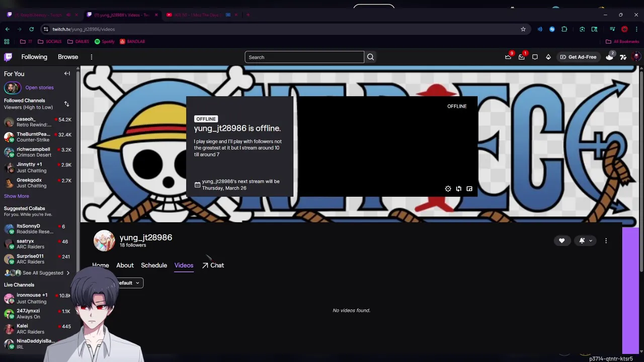
Task: Open the channel more options menu
Action: coord(606,241)
